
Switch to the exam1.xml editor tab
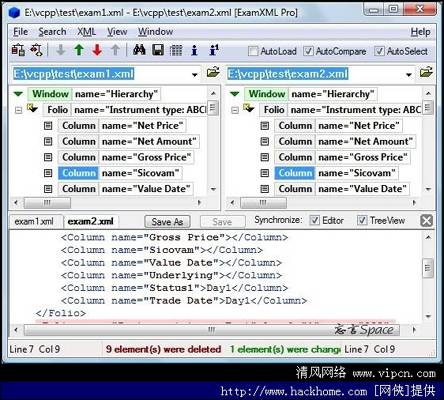(34, 221)
